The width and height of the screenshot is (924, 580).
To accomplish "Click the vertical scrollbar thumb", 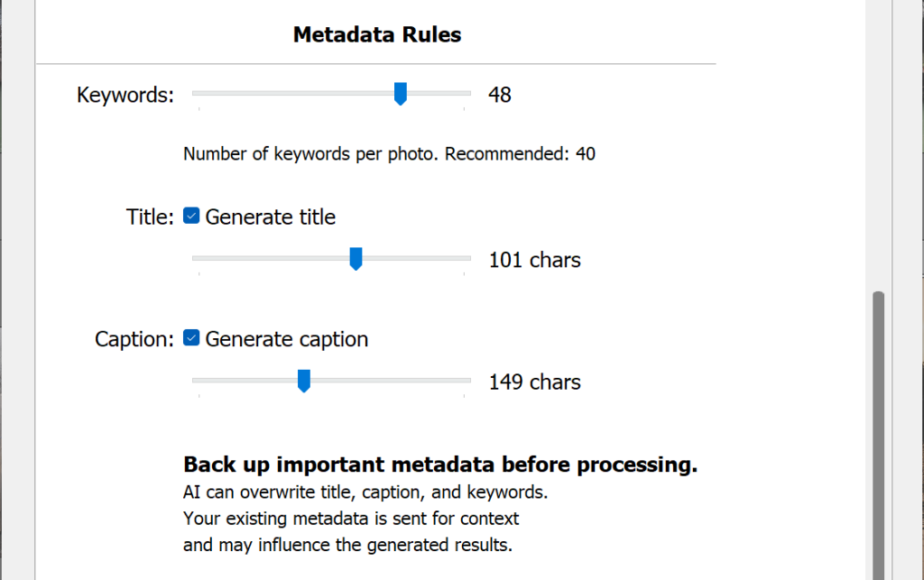I will [x=878, y=433].
